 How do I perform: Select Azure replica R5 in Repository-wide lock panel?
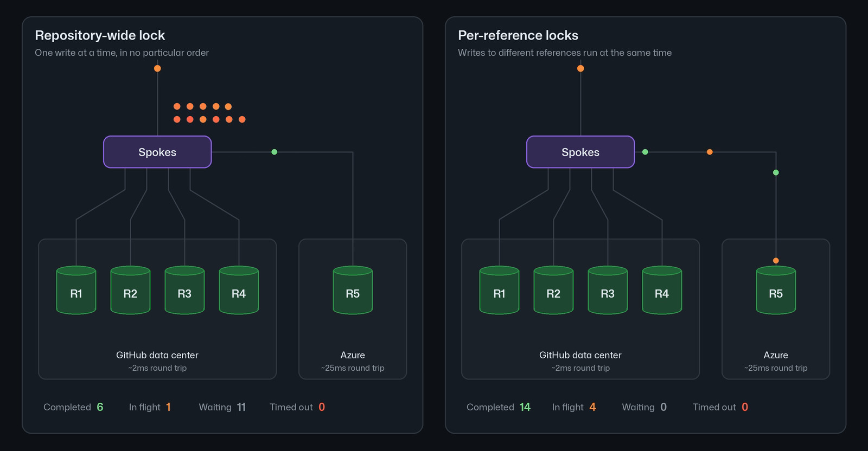coord(353,290)
